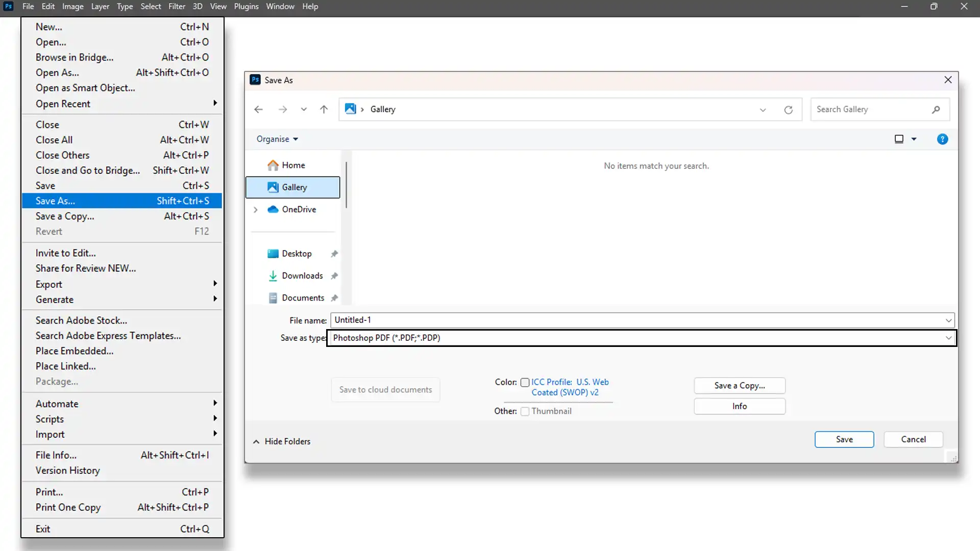980x551 pixels.
Task: Choose Save As... in the File menu
Action: pos(122,201)
